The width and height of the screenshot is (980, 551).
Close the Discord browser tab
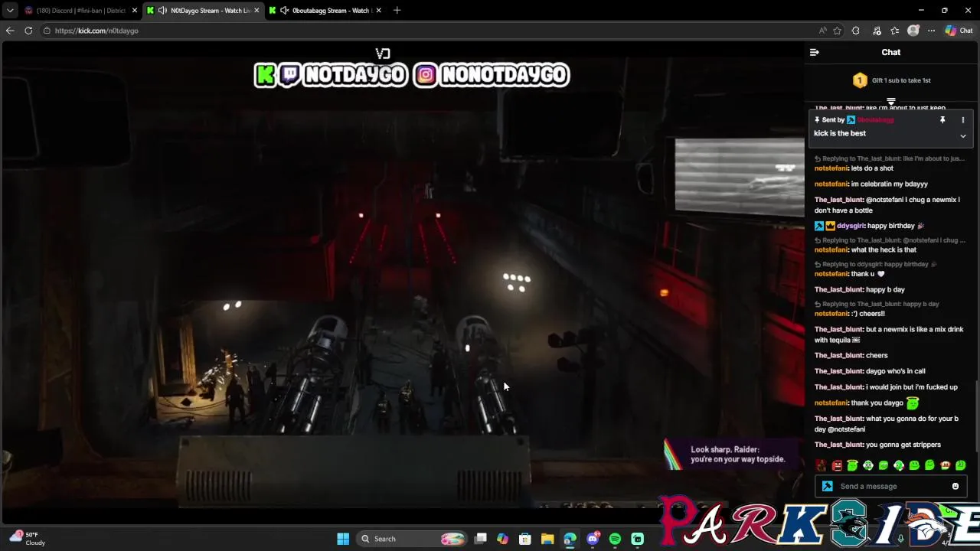click(x=135, y=11)
